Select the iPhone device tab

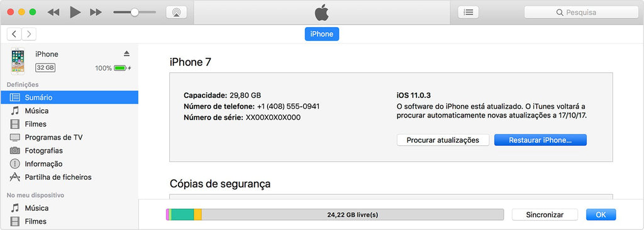tap(321, 34)
